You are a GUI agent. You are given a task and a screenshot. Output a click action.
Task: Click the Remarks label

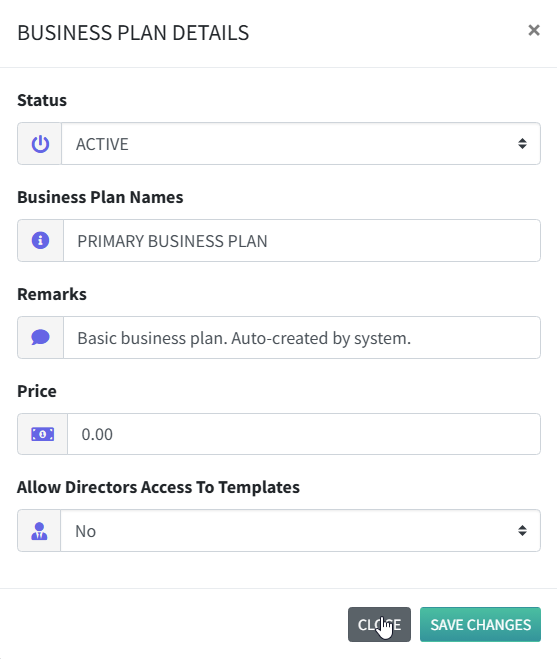[52, 294]
